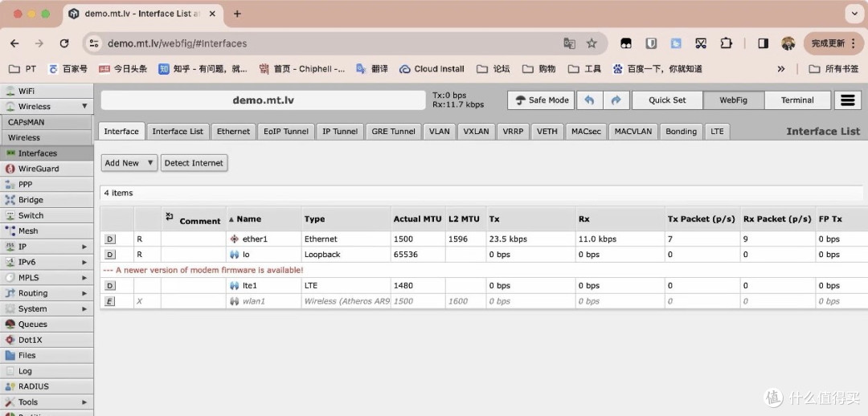
Task: Disable ether1 using its D button
Action: pos(110,239)
